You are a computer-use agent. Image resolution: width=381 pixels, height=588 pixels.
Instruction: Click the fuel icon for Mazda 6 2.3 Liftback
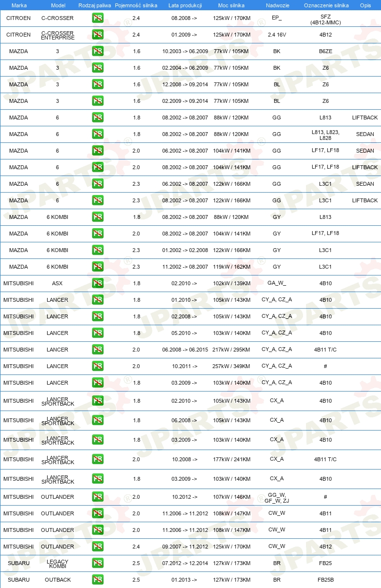coord(97,201)
